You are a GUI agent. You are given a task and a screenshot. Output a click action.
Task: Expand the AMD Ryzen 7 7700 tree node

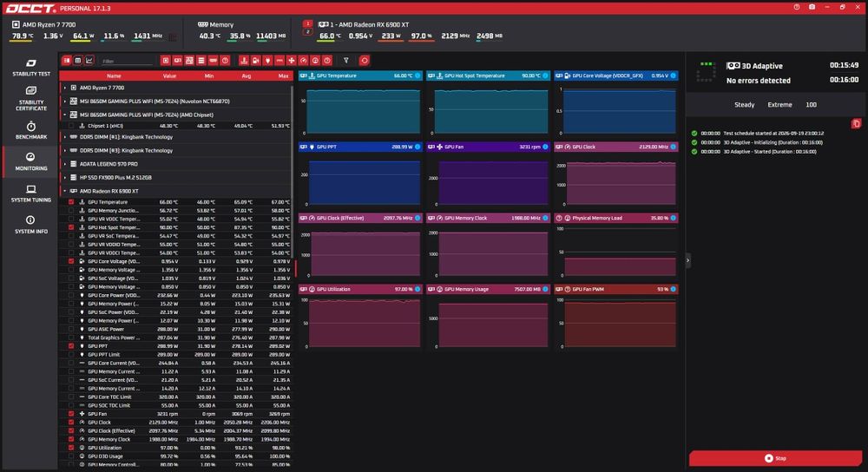pos(65,88)
